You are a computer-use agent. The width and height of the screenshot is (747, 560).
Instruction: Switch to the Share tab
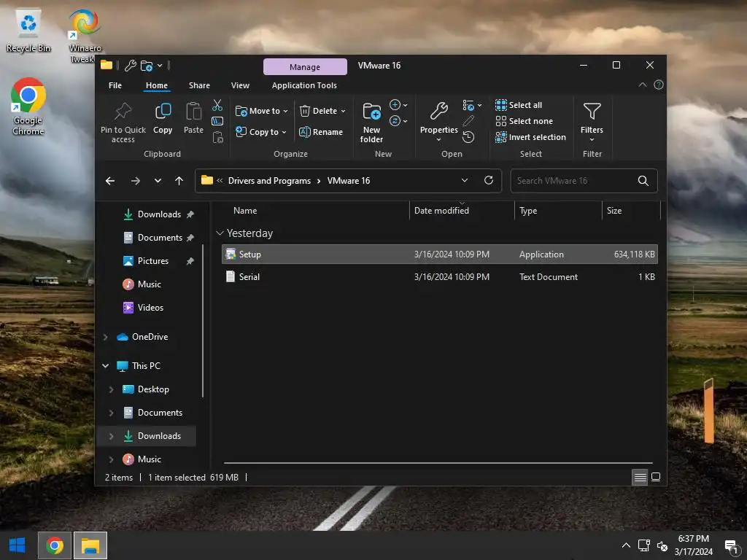pos(199,85)
